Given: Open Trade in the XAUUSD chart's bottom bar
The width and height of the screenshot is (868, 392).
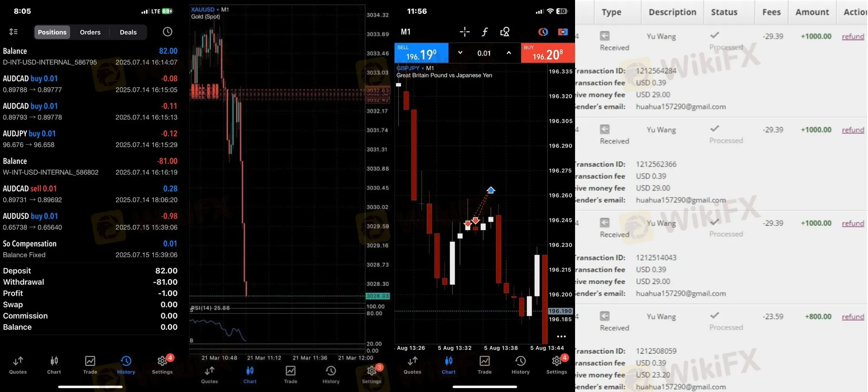Looking at the screenshot, I should click(290, 375).
